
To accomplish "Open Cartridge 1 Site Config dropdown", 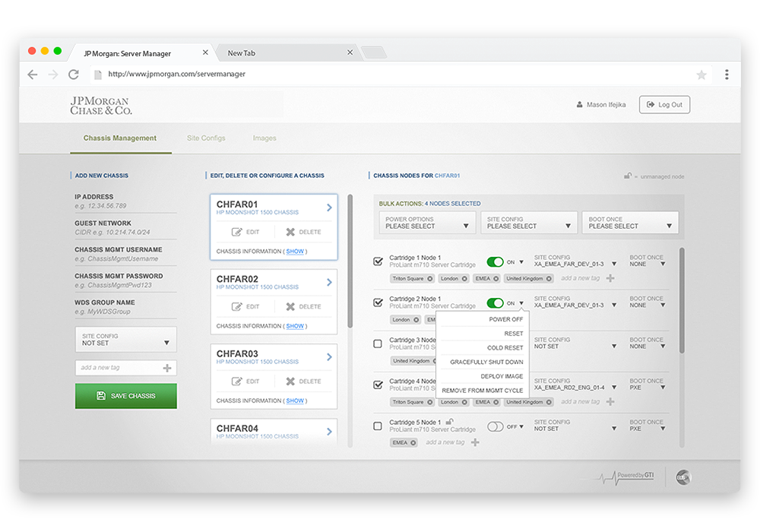I will tap(575, 261).
